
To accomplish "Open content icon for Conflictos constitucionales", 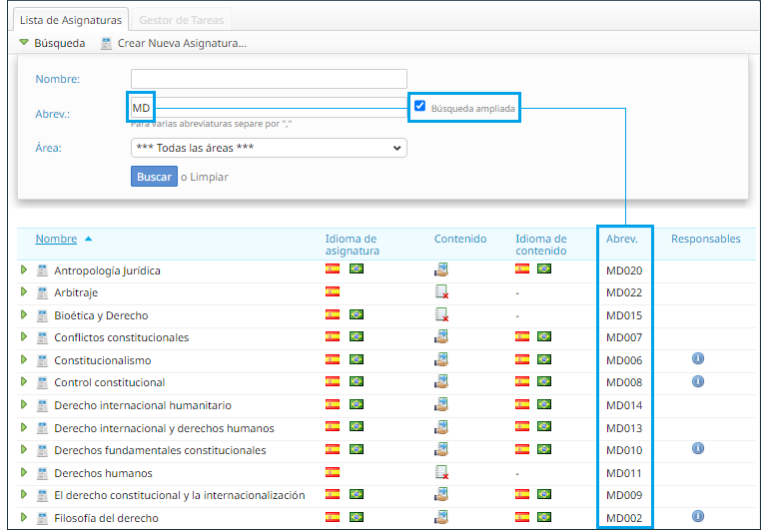I will (441, 336).
